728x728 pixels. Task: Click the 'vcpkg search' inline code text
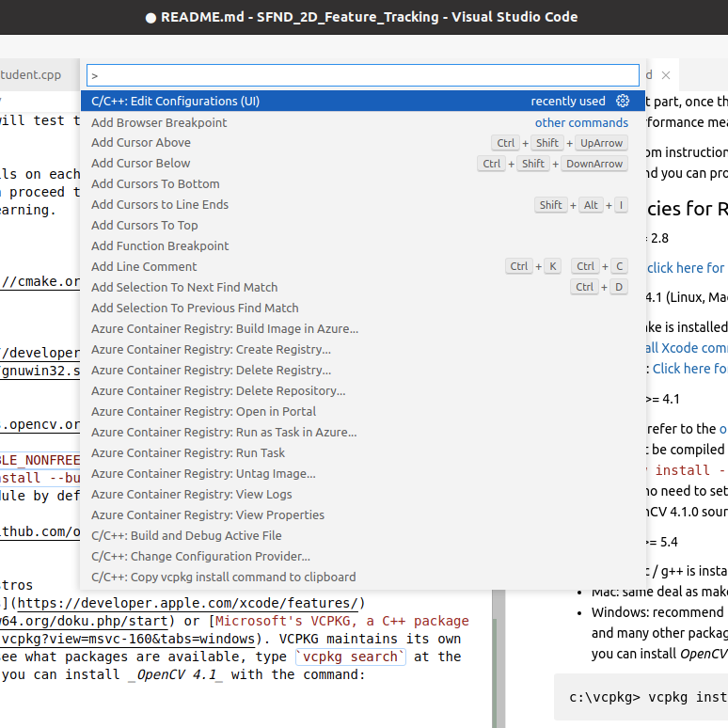point(351,657)
